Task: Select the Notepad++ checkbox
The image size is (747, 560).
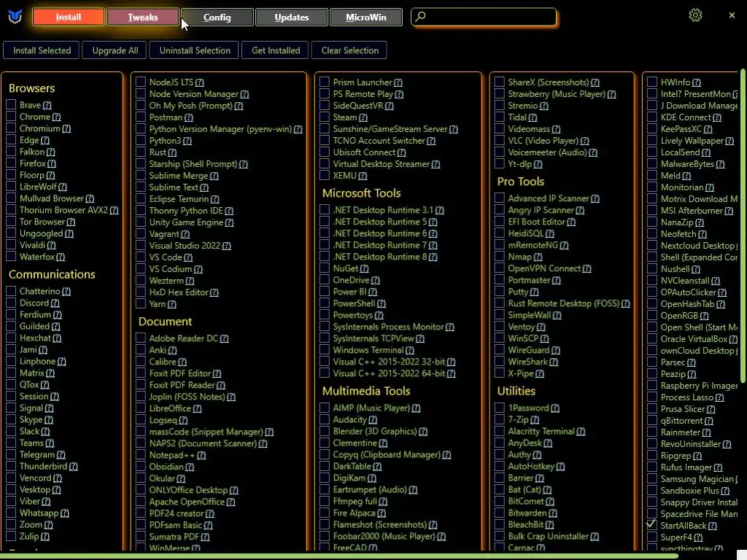Action: click(141, 455)
